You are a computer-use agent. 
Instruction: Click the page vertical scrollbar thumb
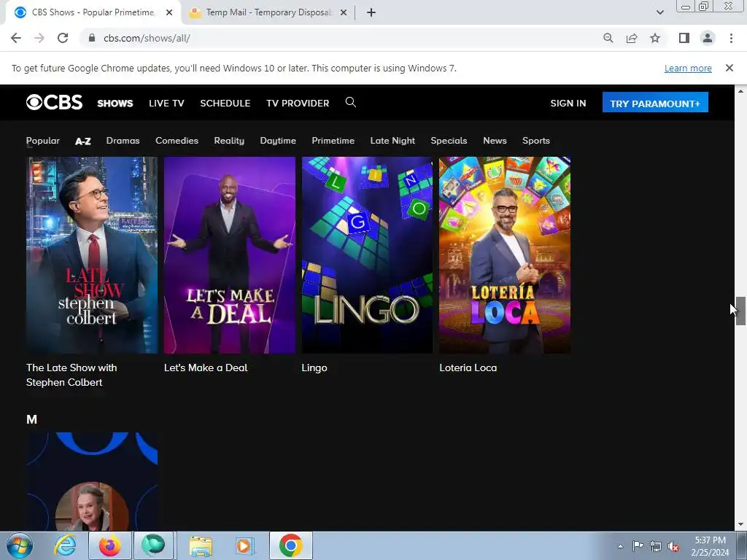(x=740, y=311)
